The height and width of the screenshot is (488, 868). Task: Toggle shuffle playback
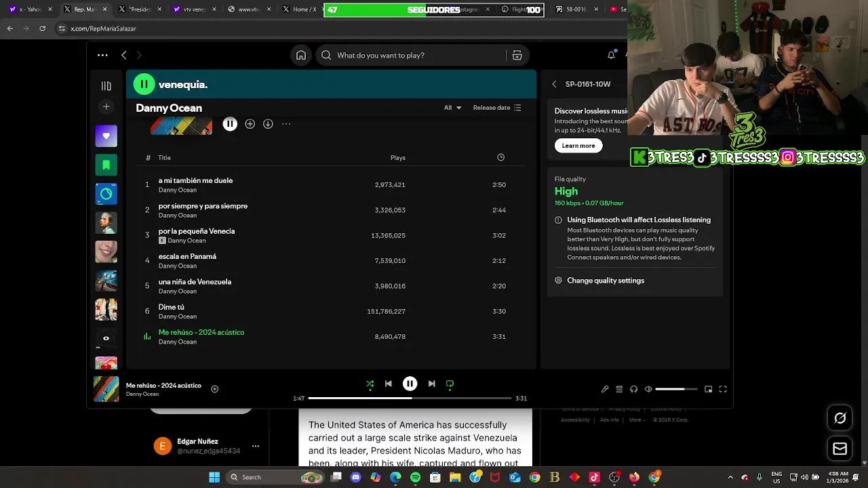pyautogui.click(x=370, y=384)
